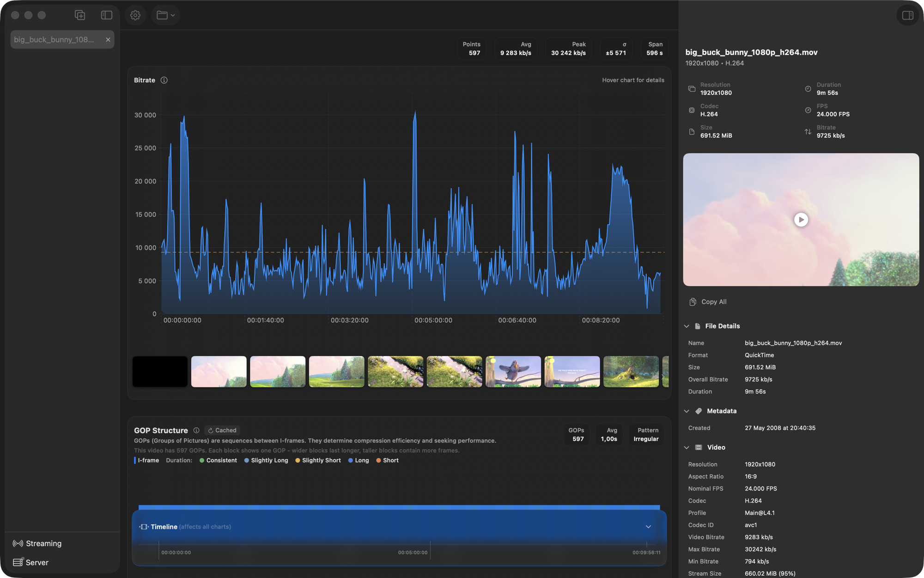Screen dimensions: 924x578
Task: Click the Server rack icon
Action: pos(18,562)
